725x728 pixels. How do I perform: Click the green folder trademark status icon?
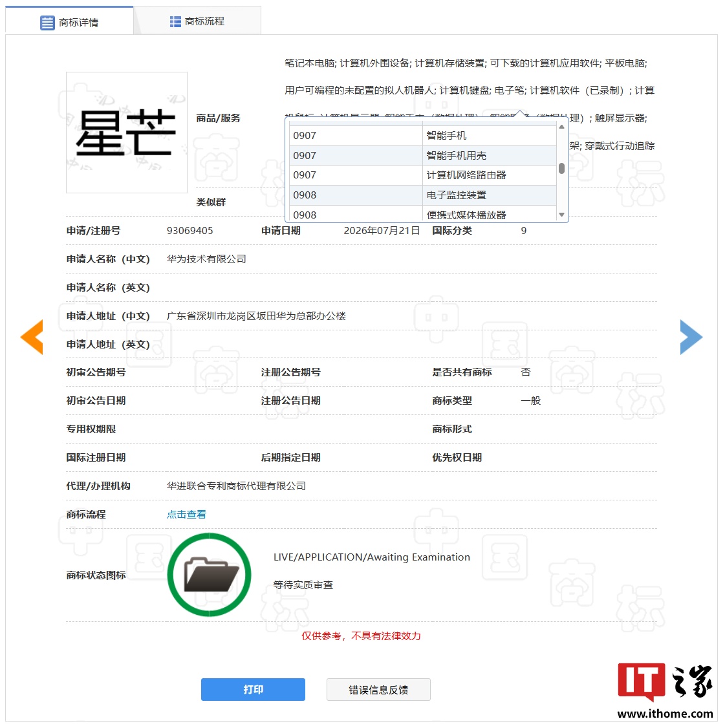[x=209, y=575]
